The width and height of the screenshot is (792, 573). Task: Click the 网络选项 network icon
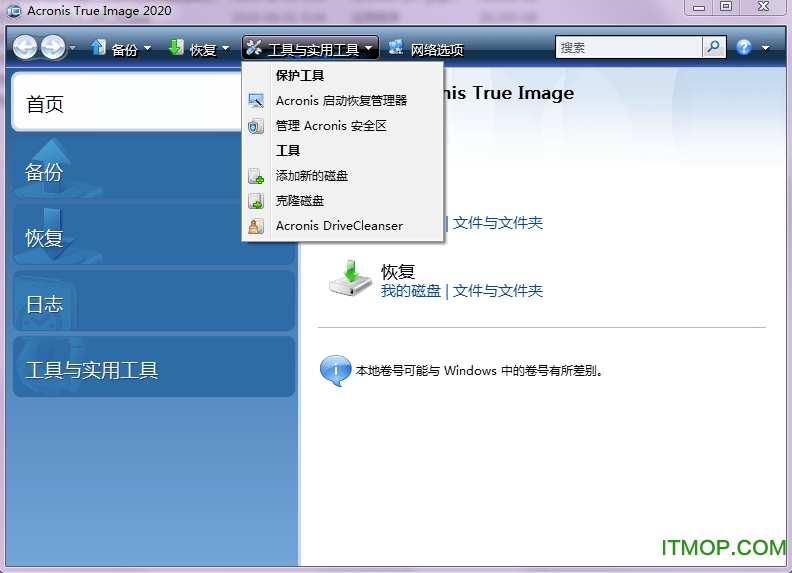click(x=396, y=47)
